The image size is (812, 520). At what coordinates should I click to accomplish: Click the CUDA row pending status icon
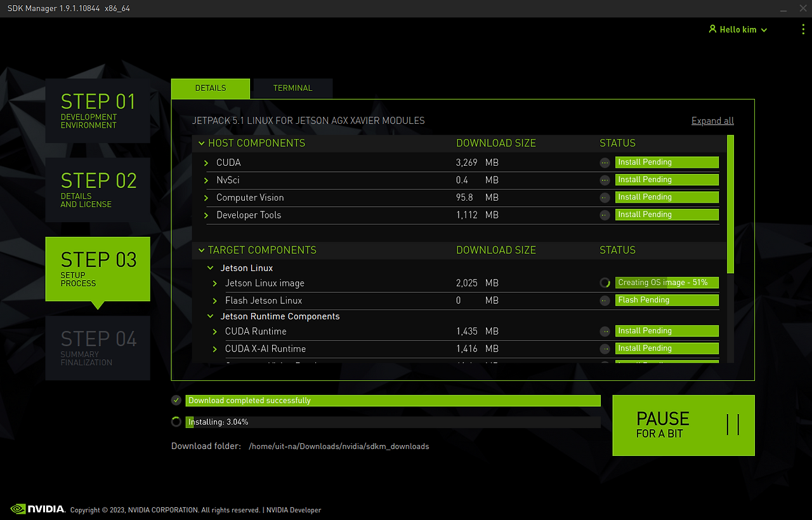pos(605,163)
